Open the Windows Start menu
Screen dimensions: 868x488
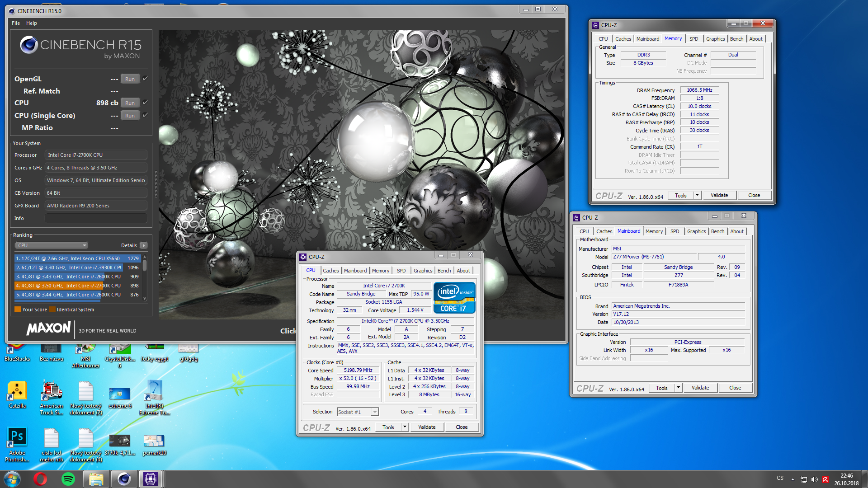pos(12,479)
